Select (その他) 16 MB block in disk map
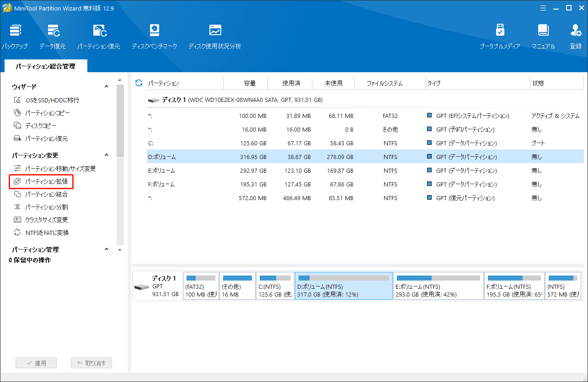Viewport: 588px width, 382px height. (x=237, y=286)
